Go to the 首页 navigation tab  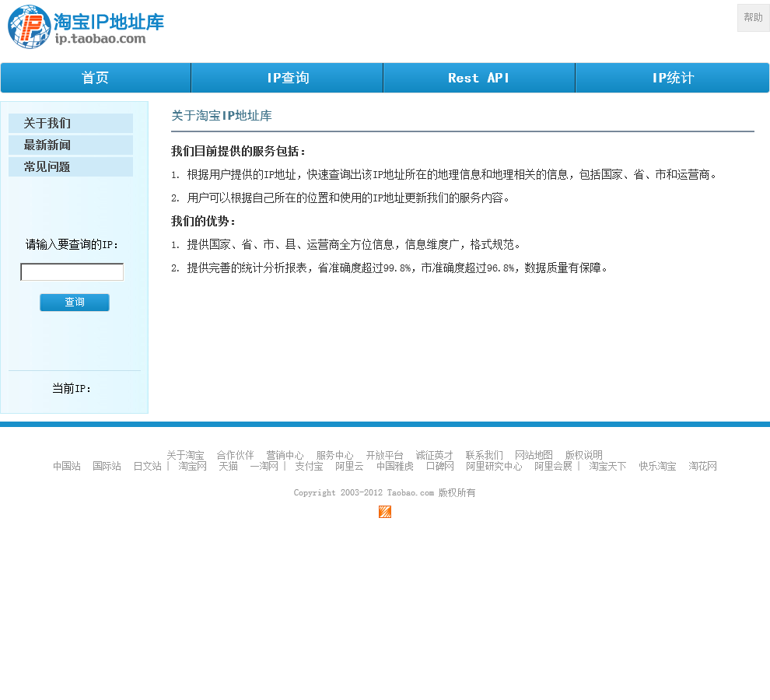pos(96,78)
